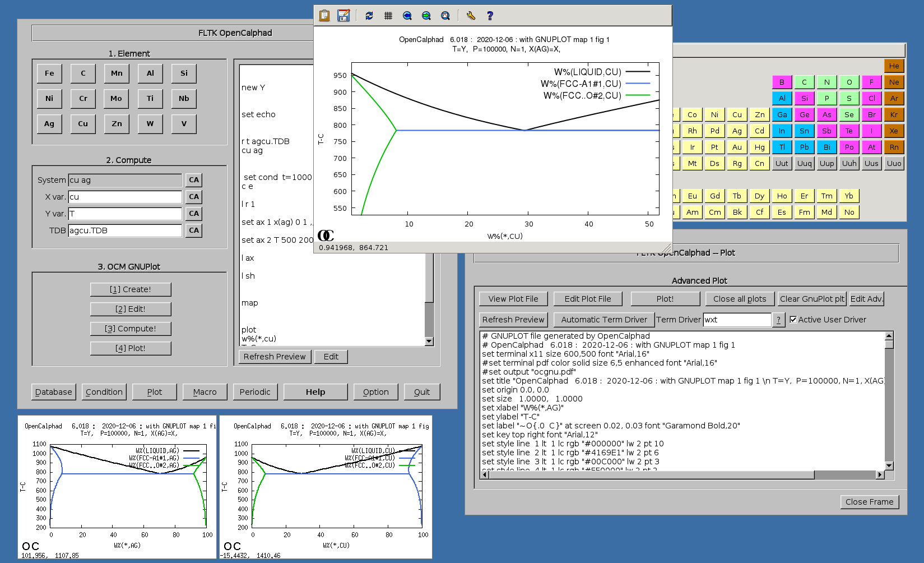
Task: Click Automatic Term Driver button
Action: [604, 320]
